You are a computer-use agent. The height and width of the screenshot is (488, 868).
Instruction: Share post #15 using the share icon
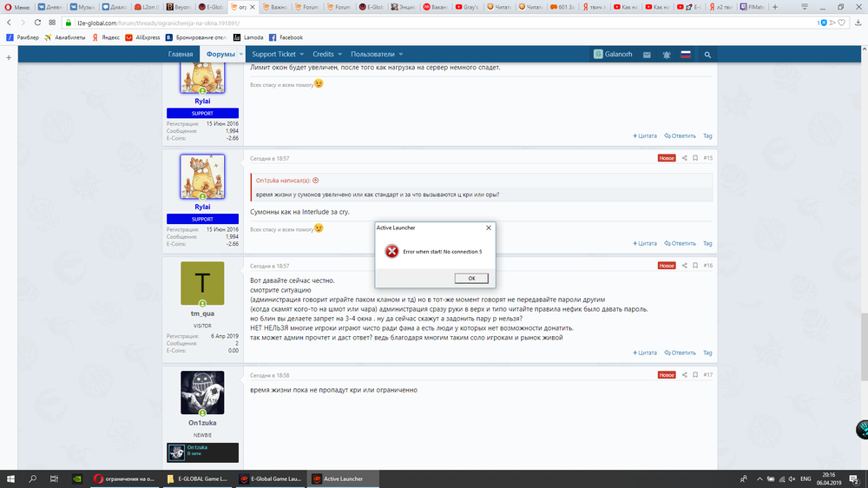coord(684,158)
